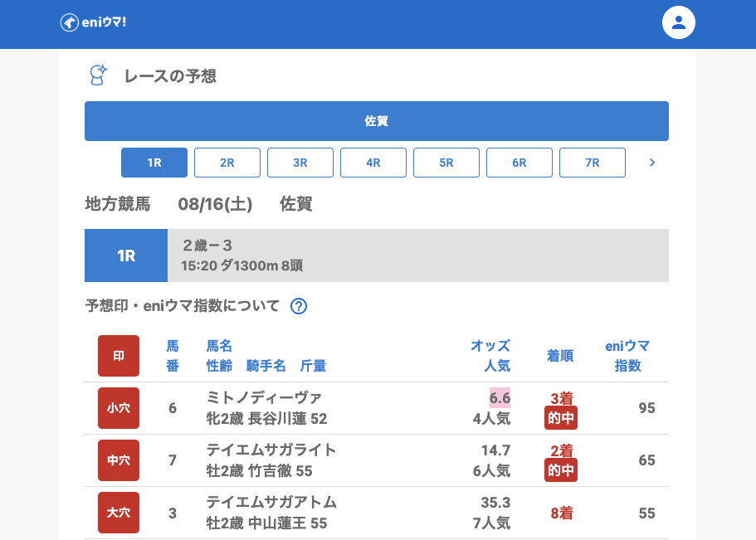Click the 中穴 mark badge for horse 7

pyautogui.click(x=119, y=460)
